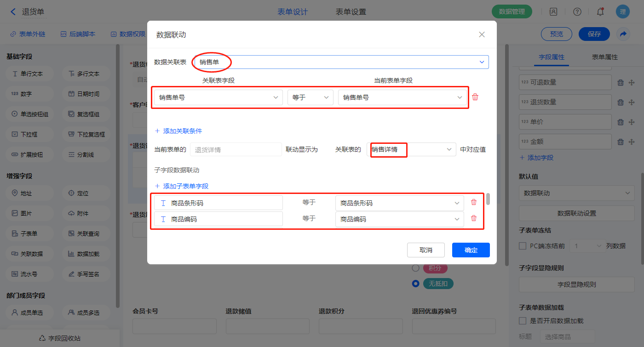
Task: Expand the 销售详情 linked-table dropdown
Action: [x=448, y=149]
